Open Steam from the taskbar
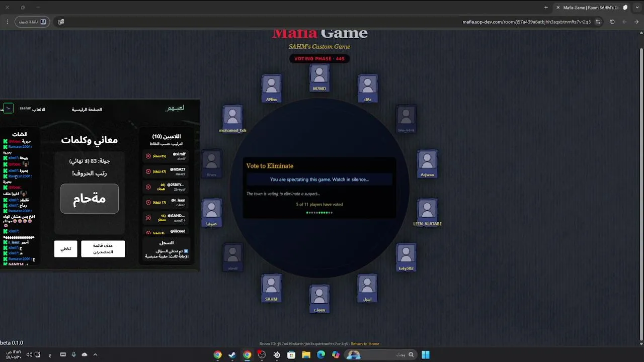Screen dimensions: 644x362 232,354
